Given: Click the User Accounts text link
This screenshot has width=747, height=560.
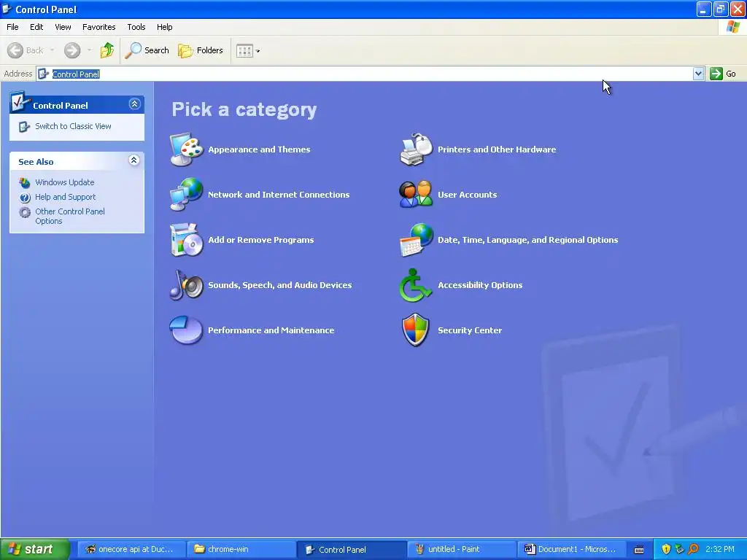Looking at the screenshot, I should (468, 195).
